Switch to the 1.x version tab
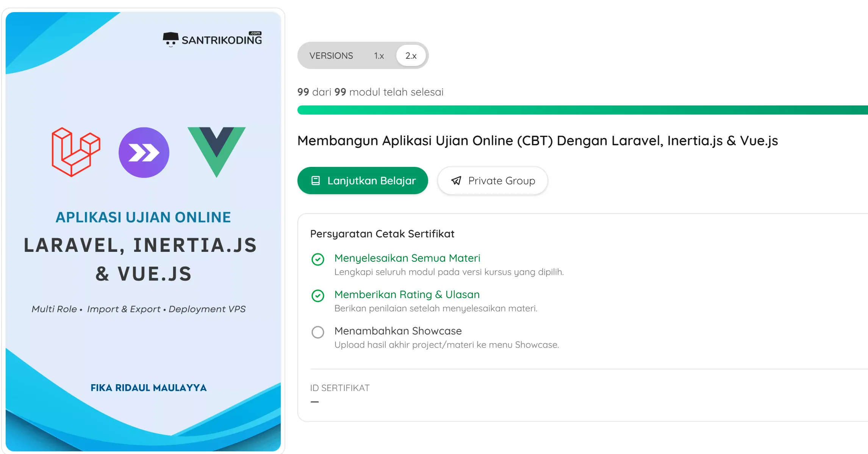This screenshot has height=454, width=868. (379, 56)
